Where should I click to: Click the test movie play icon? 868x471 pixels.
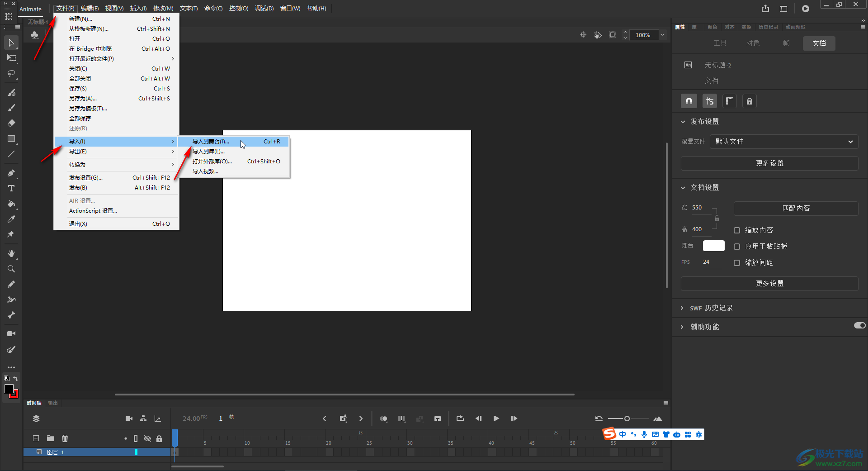[x=806, y=9]
